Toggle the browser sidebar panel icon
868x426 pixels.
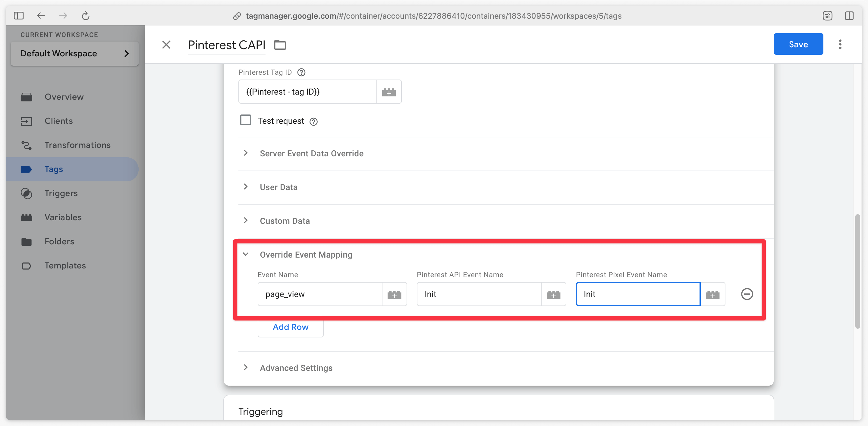click(x=18, y=15)
